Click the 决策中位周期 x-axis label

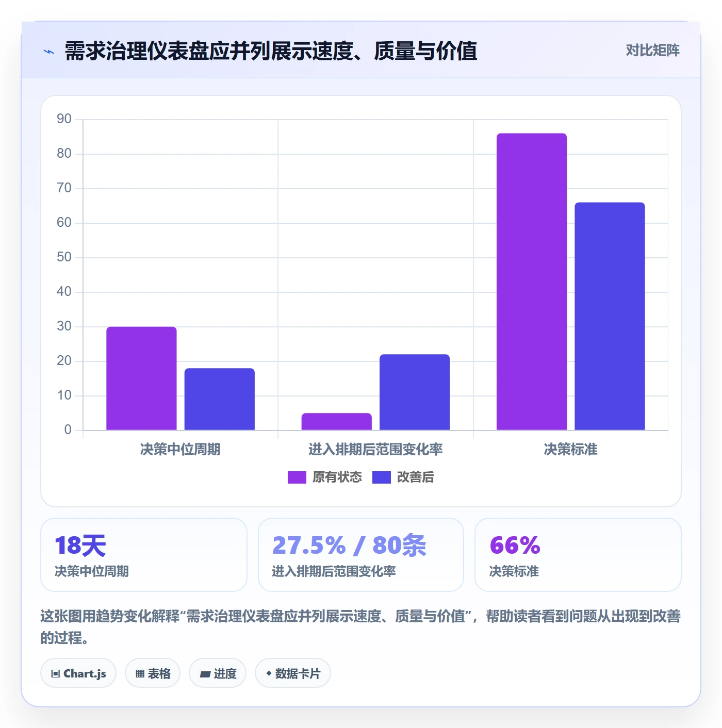(x=180, y=449)
